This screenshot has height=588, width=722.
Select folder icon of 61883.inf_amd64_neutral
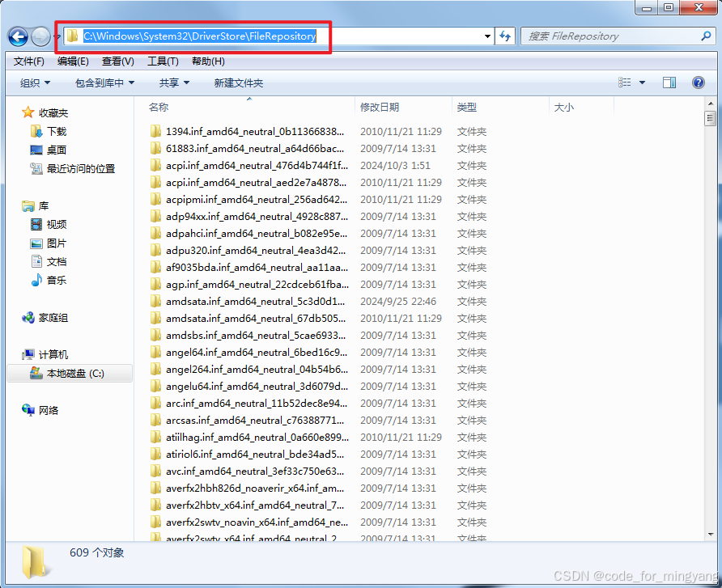click(x=155, y=149)
